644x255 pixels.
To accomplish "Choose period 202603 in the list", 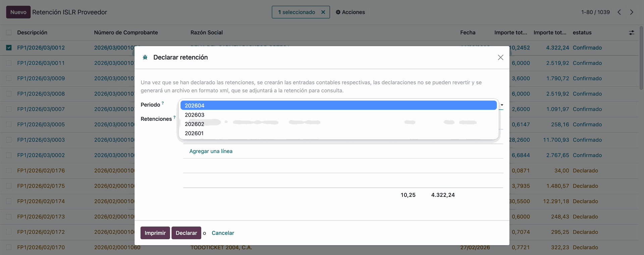I will [x=195, y=115].
